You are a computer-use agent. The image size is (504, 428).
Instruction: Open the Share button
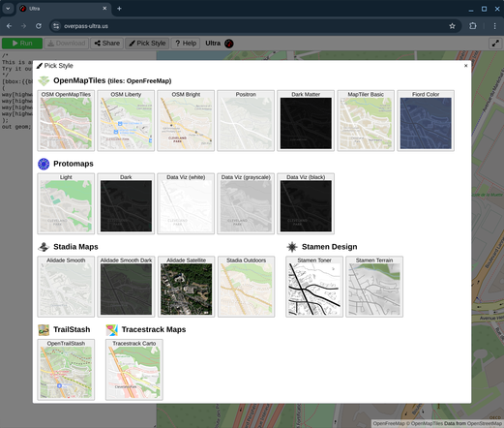107,44
